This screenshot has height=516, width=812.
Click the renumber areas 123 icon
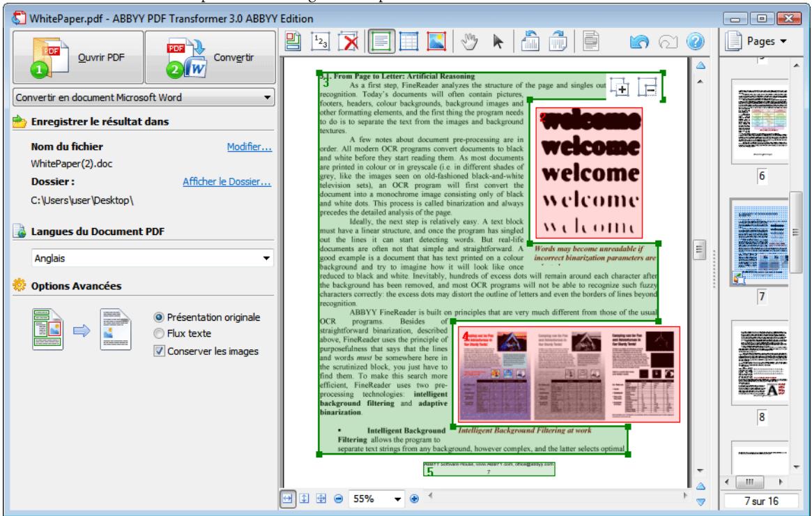[321, 41]
